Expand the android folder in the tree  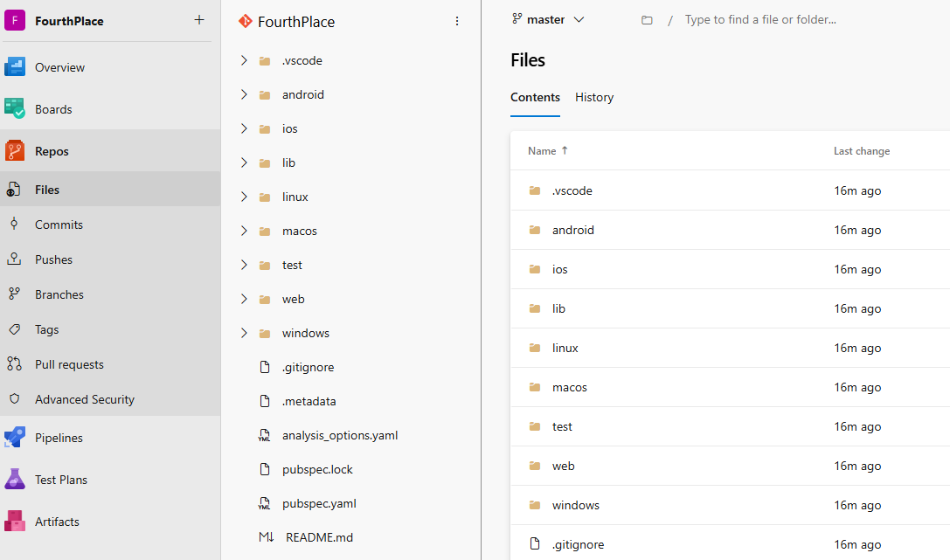244,94
